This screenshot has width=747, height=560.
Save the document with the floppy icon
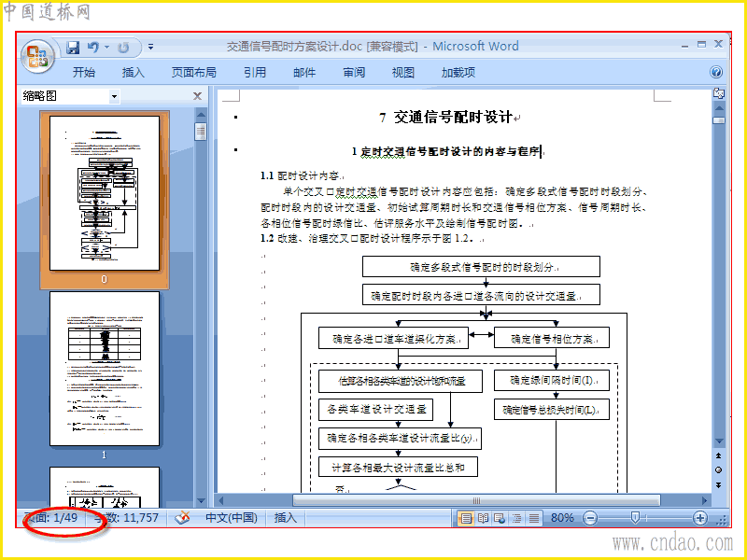73,48
